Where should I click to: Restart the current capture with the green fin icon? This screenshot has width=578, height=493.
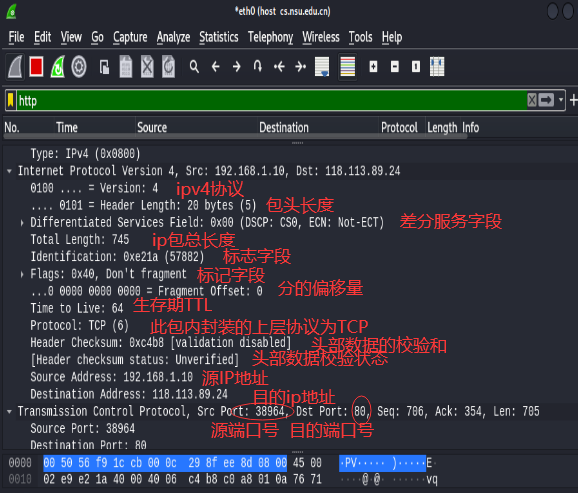coord(58,67)
